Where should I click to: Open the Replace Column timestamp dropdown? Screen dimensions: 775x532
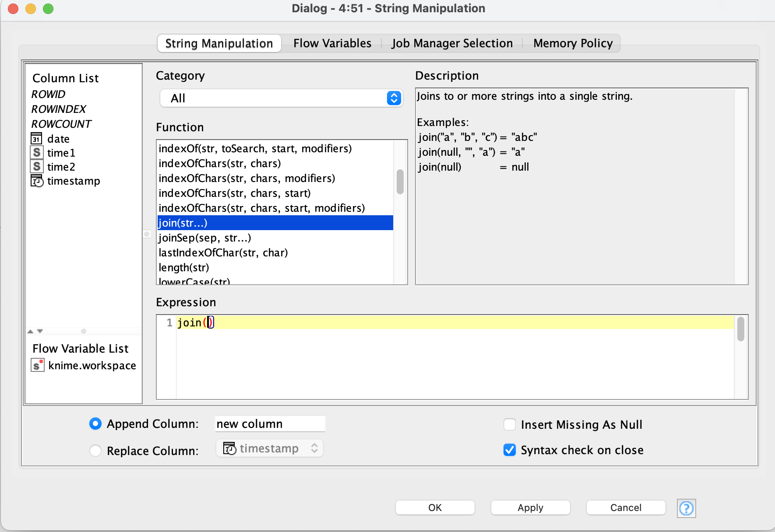[x=270, y=448]
